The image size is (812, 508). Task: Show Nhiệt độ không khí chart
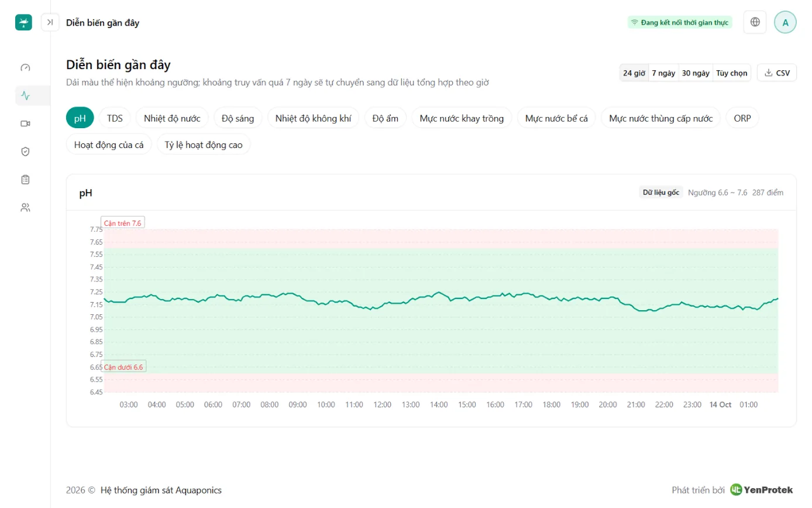coord(314,118)
